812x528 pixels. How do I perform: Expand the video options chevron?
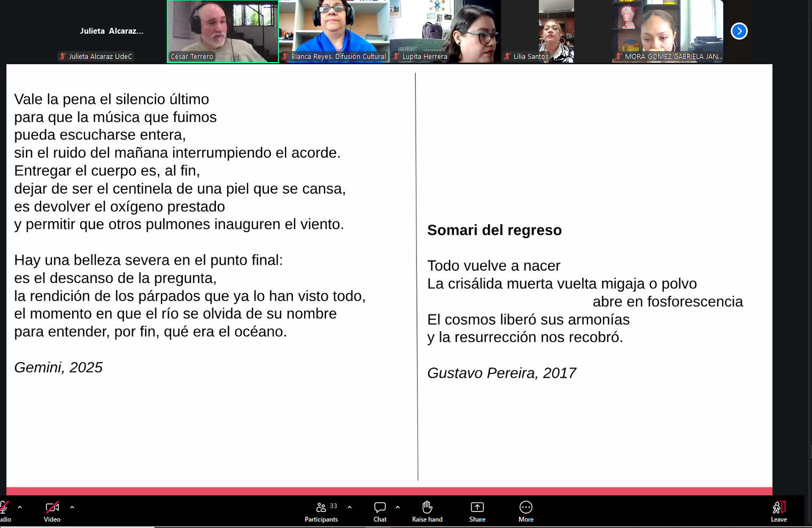tap(72, 507)
